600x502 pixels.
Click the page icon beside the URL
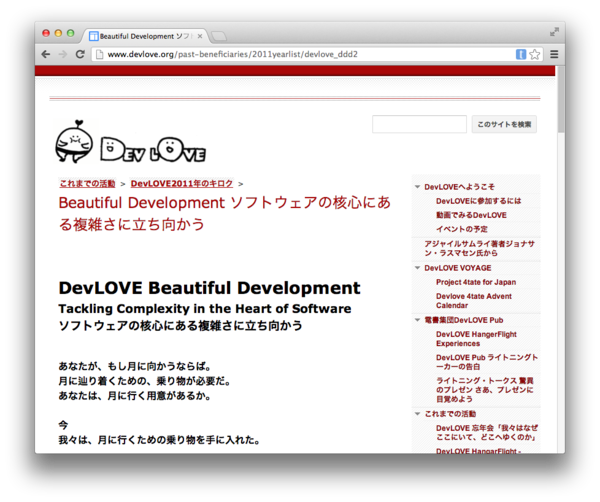(x=99, y=54)
